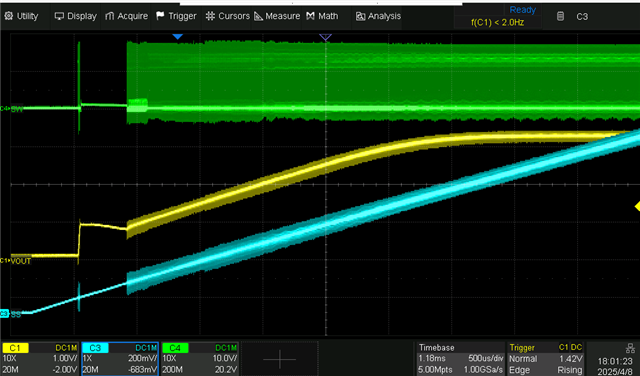This screenshot has width=640, height=376.
Task: Open the Trigger flag menu
Action: [x=176, y=16]
